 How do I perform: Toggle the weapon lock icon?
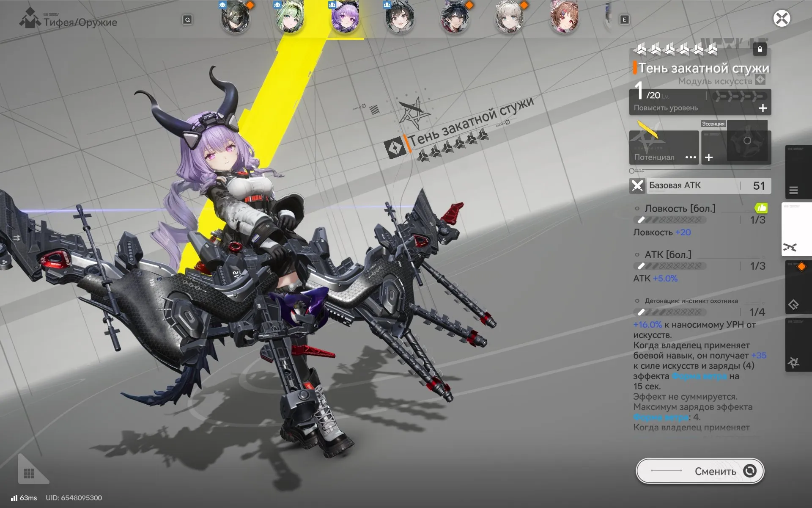[x=760, y=49]
